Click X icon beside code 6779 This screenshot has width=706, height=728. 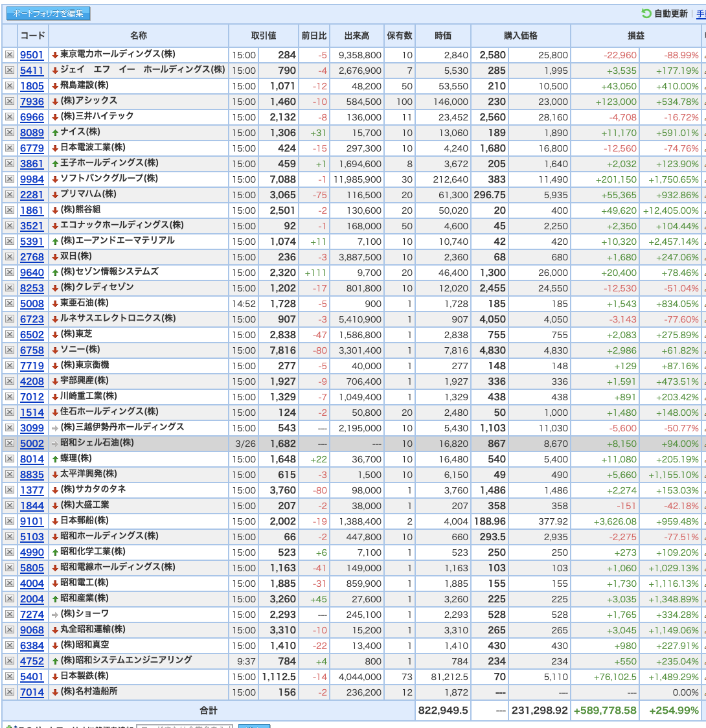click(x=9, y=148)
